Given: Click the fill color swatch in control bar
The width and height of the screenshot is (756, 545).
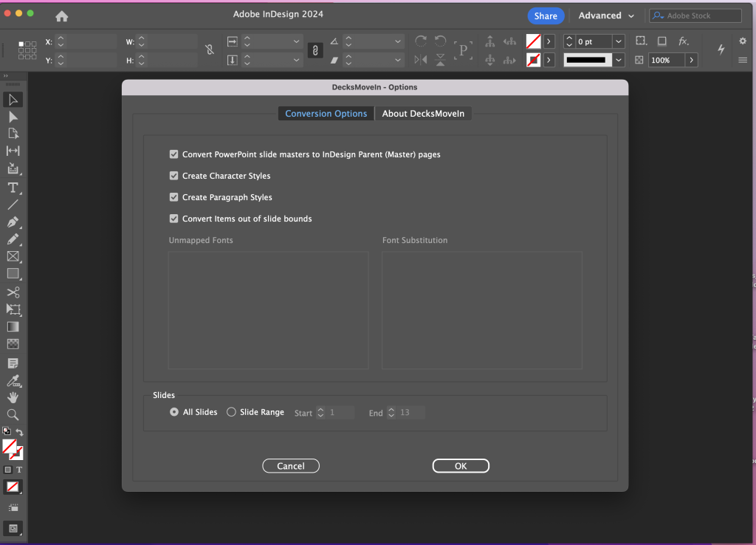Looking at the screenshot, I should 533,42.
